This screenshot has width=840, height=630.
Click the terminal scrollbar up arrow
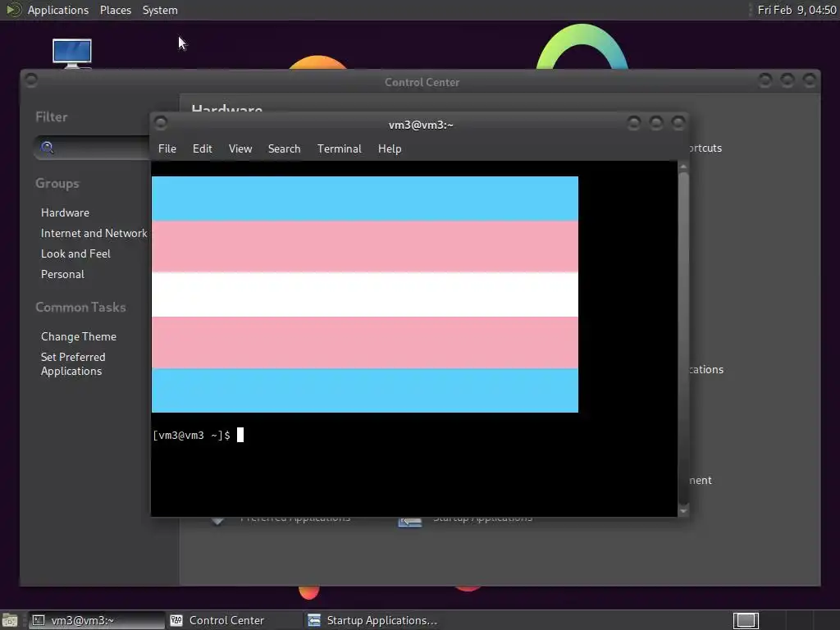click(x=683, y=167)
